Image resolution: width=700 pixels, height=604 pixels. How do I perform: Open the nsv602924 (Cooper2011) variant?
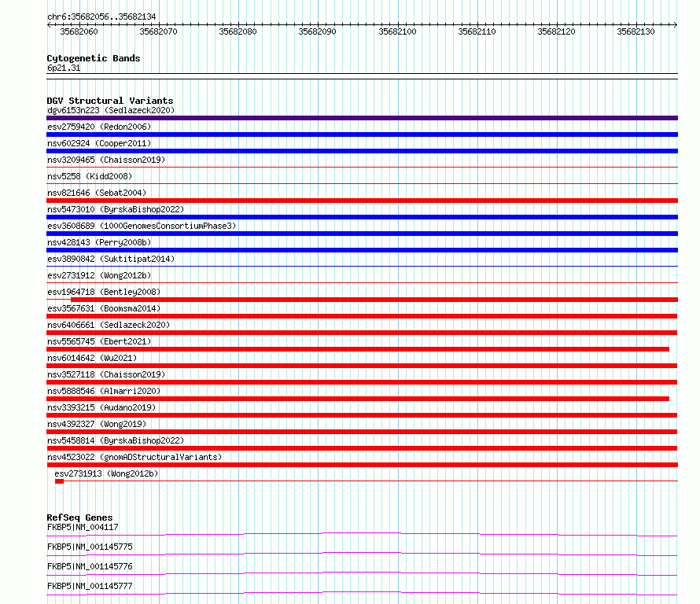(99, 143)
